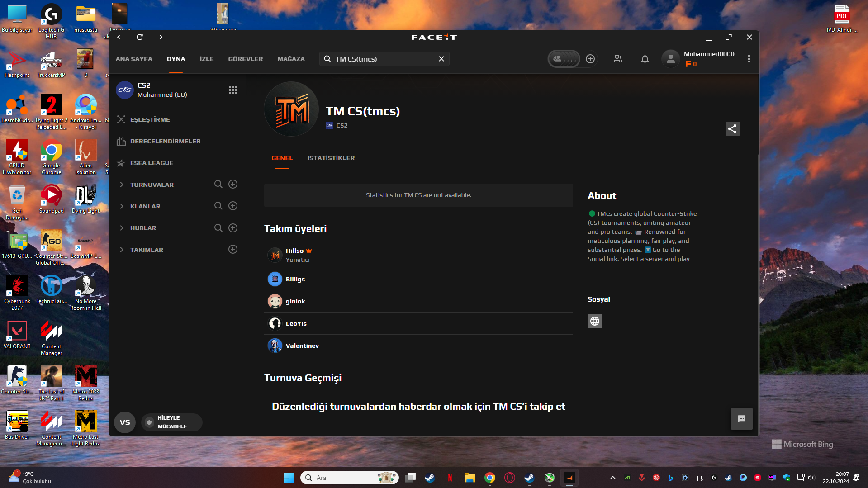The height and width of the screenshot is (488, 868).
Task: Click the Ara taskbar search box
Action: [350, 478]
